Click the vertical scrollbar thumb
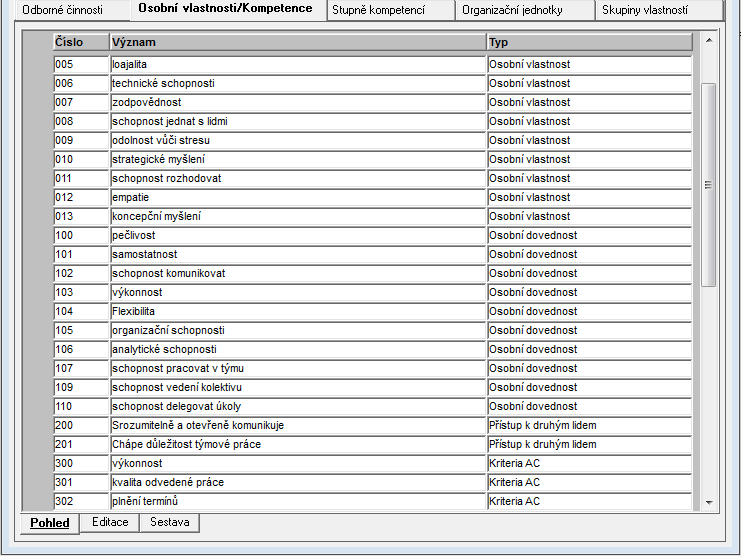The height and width of the screenshot is (557, 741). click(x=708, y=185)
